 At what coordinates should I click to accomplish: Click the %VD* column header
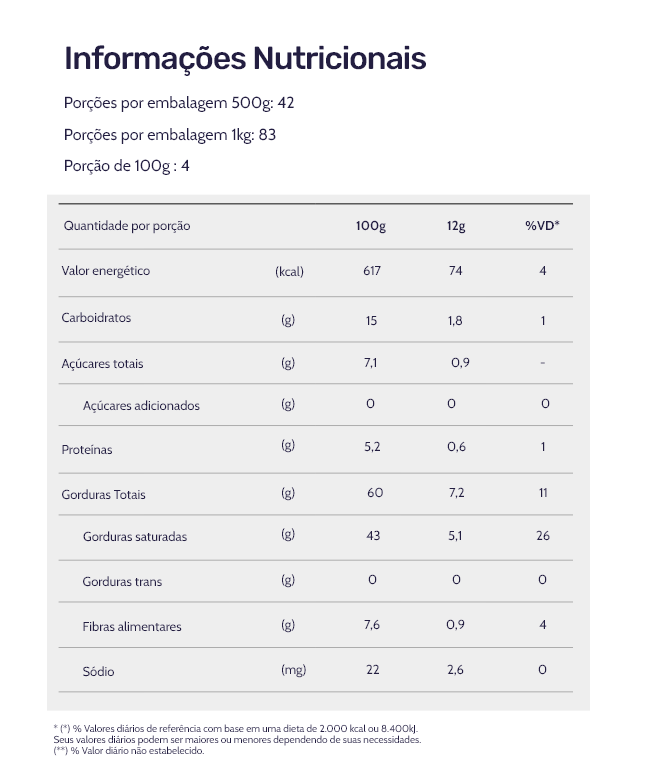pos(542,226)
